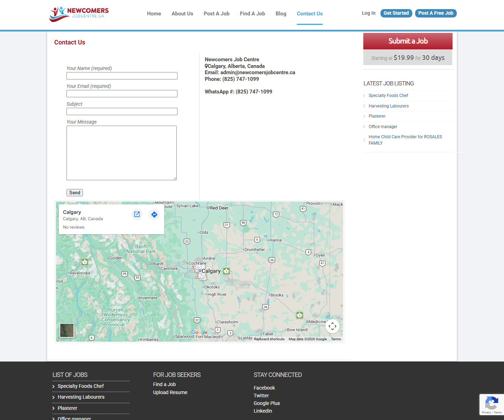
Task: Click inside the Your Message text area
Action: coord(121,153)
